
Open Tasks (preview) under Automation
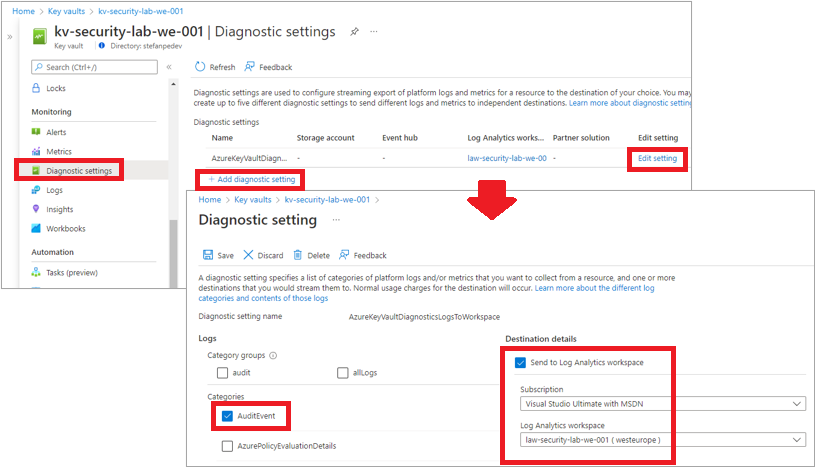[x=71, y=273]
